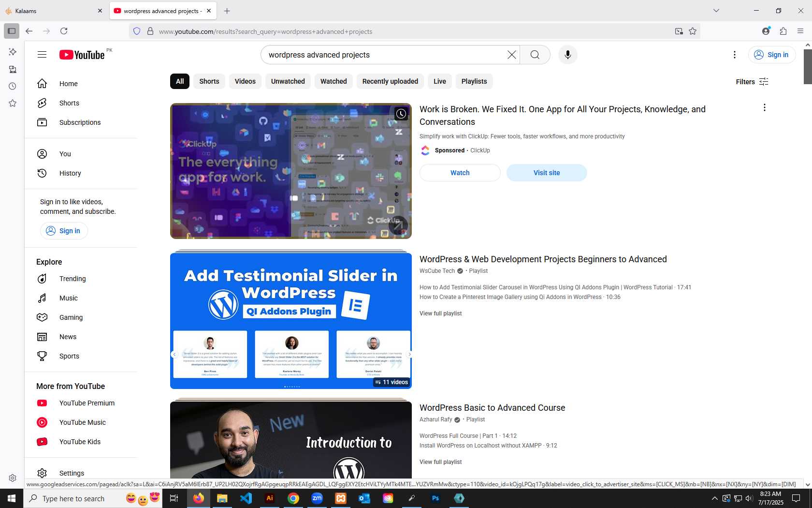812x508 pixels.
Task: View full playlist for Azharul Rafy
Action: pos(440,462)
